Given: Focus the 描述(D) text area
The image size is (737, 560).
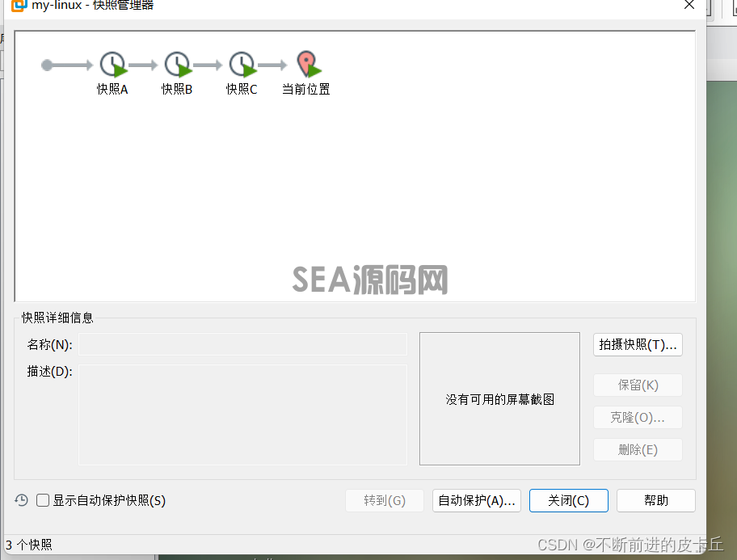Looking at the screenshot, I should pos(242,415).
